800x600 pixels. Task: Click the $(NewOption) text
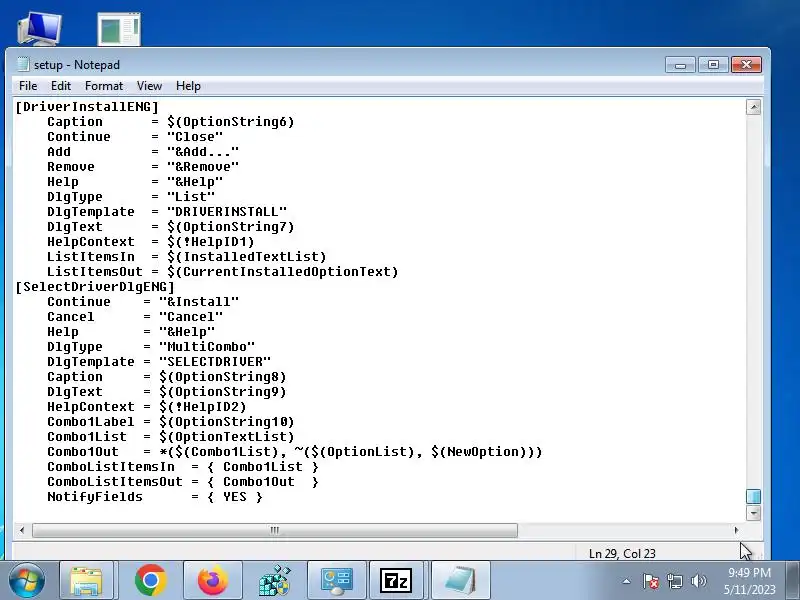click(x=479, y=452)
